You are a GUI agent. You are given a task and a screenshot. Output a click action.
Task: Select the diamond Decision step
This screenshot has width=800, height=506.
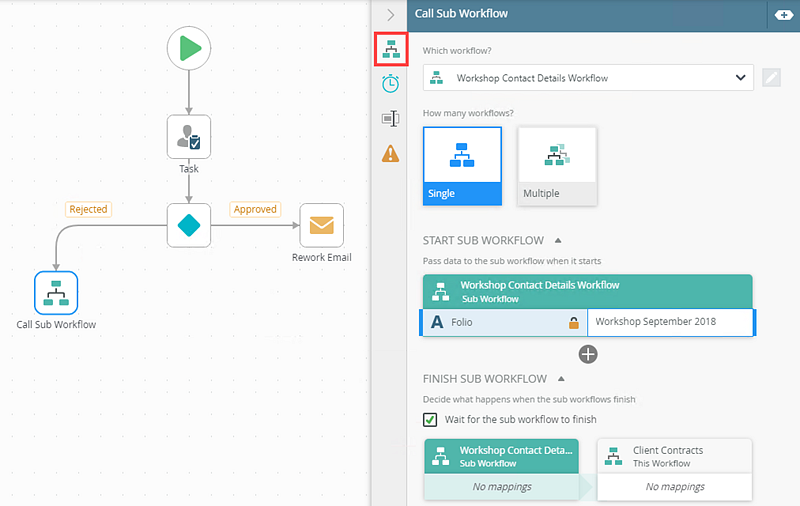pos(189,225)
